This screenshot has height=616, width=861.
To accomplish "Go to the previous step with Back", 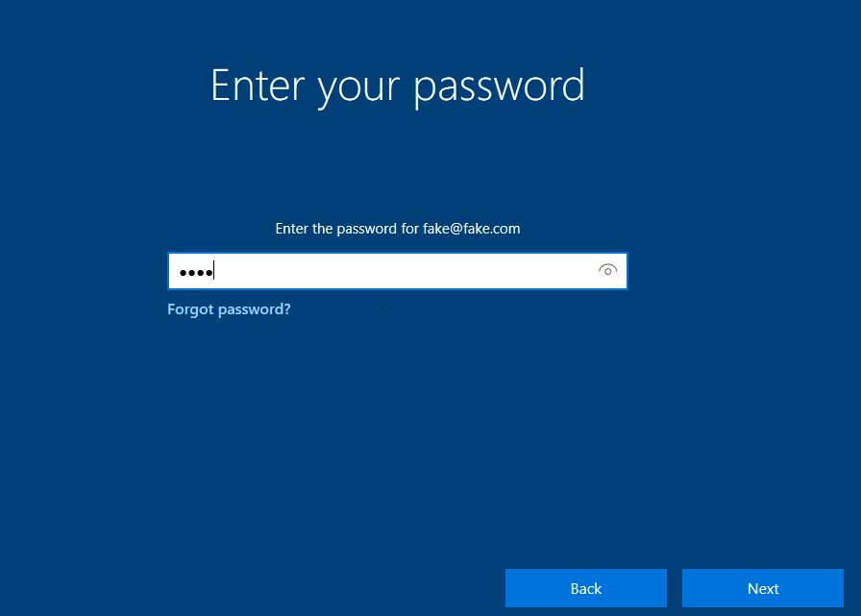I will tap(586, 588).
